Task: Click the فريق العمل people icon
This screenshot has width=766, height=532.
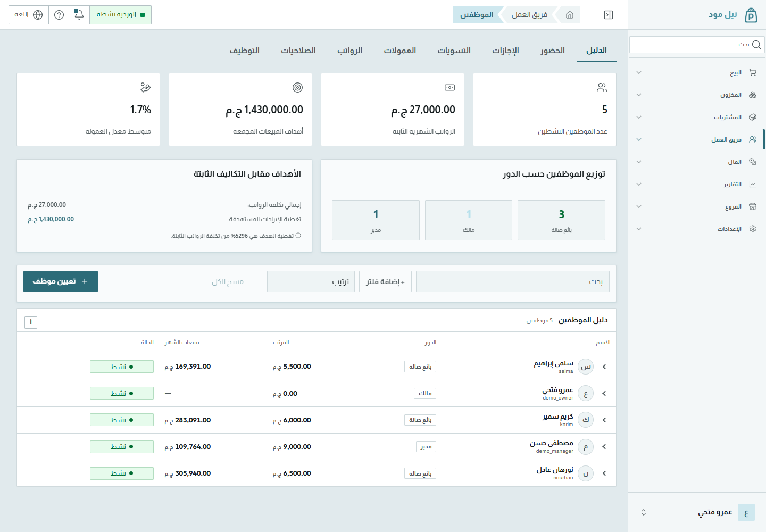Action: [753, 139]
